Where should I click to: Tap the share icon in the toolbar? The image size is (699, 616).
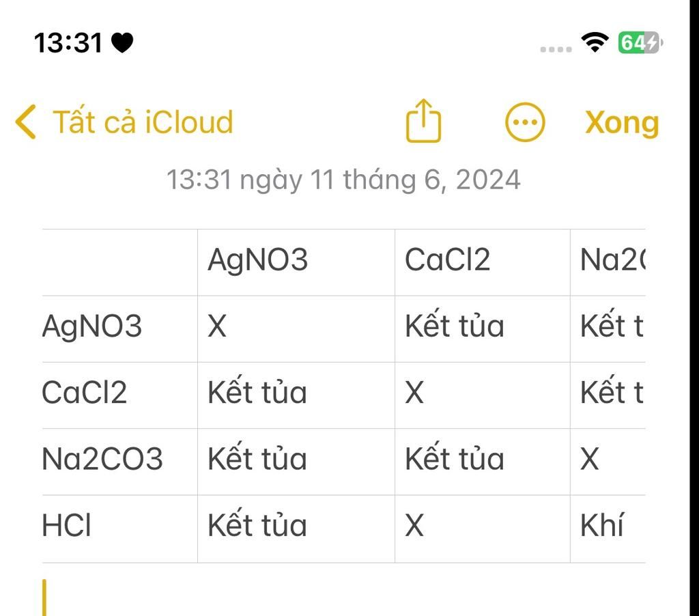[423, 122]
